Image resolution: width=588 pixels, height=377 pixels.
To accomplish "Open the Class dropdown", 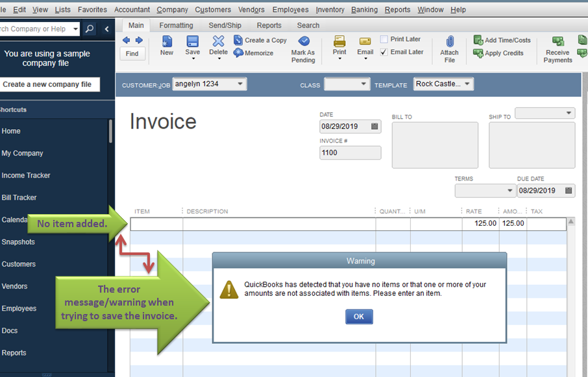I will pyautogui.click(x=363, y=84).
